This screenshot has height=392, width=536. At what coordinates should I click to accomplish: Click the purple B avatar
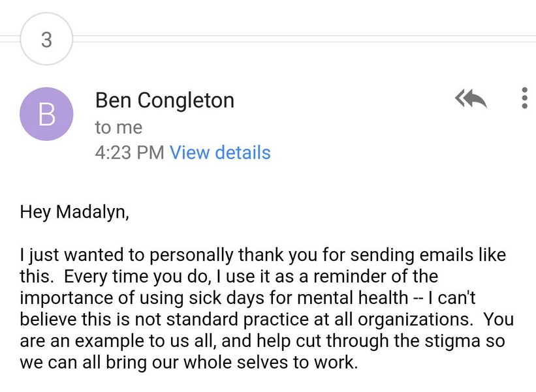tap(46, 114)
